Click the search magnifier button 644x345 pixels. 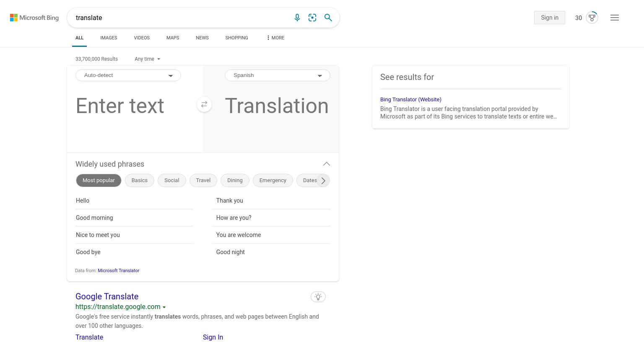click(328, 18)
